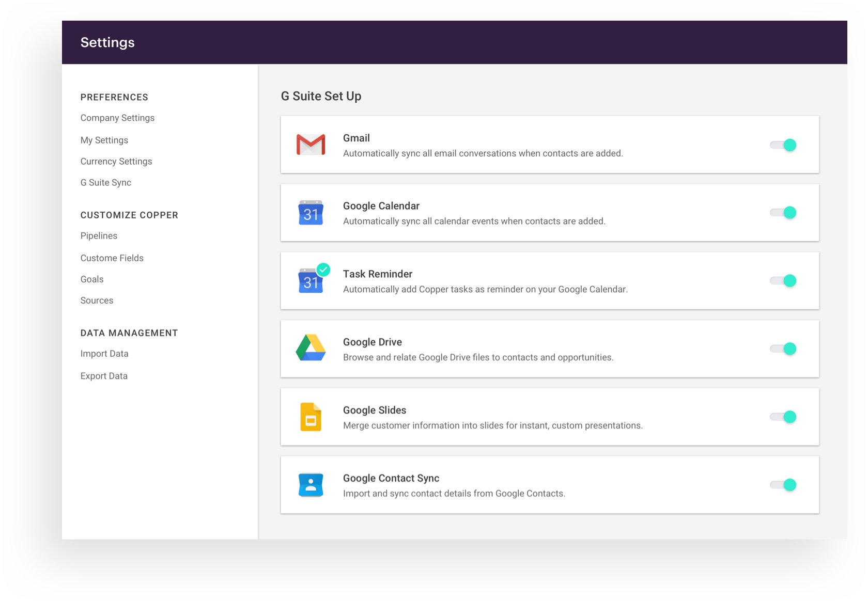The height and width of the screenshot is (601, 868).
Task: Click the Google Drive title
Action: tap(373, 342)
